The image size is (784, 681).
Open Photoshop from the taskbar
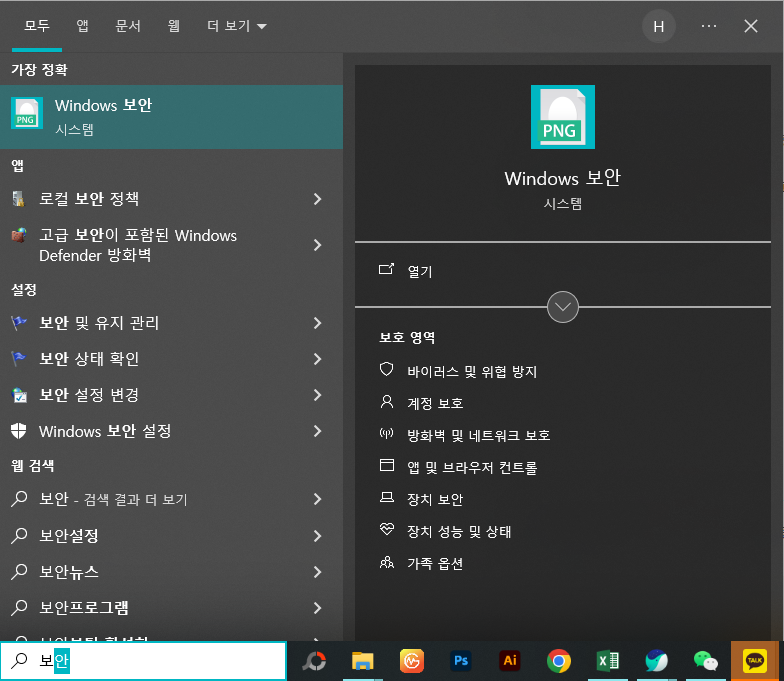point(460,661)
